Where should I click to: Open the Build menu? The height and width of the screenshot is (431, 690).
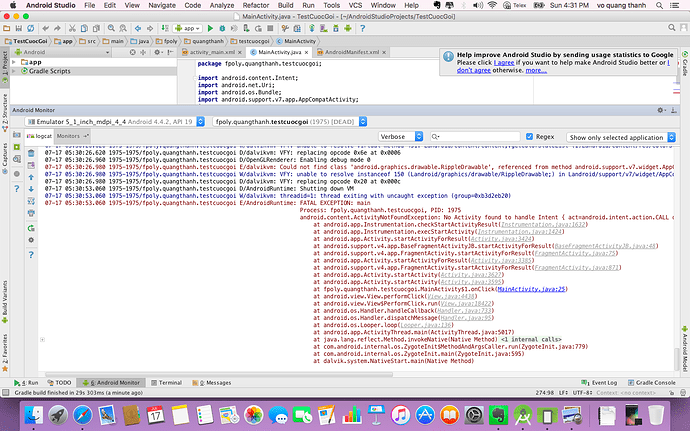(x=286, y=5)
